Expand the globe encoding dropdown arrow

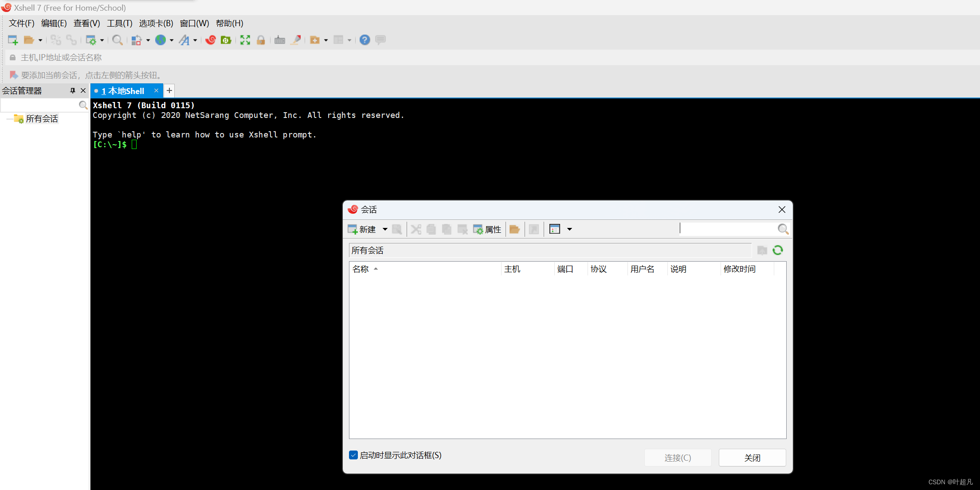tap(172, 40)
